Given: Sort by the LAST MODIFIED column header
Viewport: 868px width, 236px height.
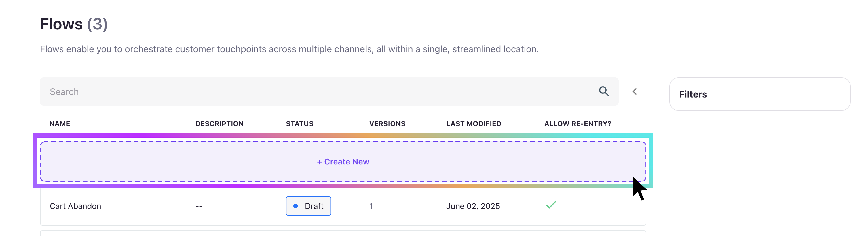Looking at the screenshot, I should [x=473, y=124].
